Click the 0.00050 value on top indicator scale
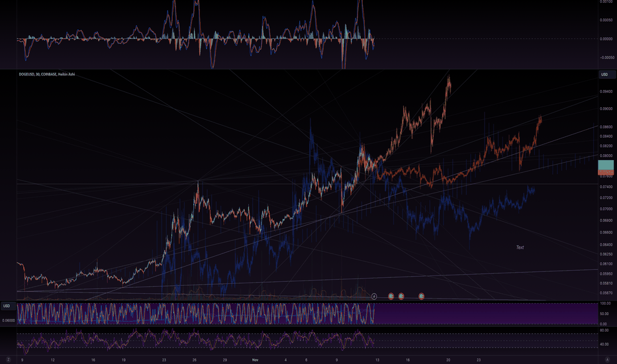The width and height of the screenshot is (617, 364). point(606,20)
